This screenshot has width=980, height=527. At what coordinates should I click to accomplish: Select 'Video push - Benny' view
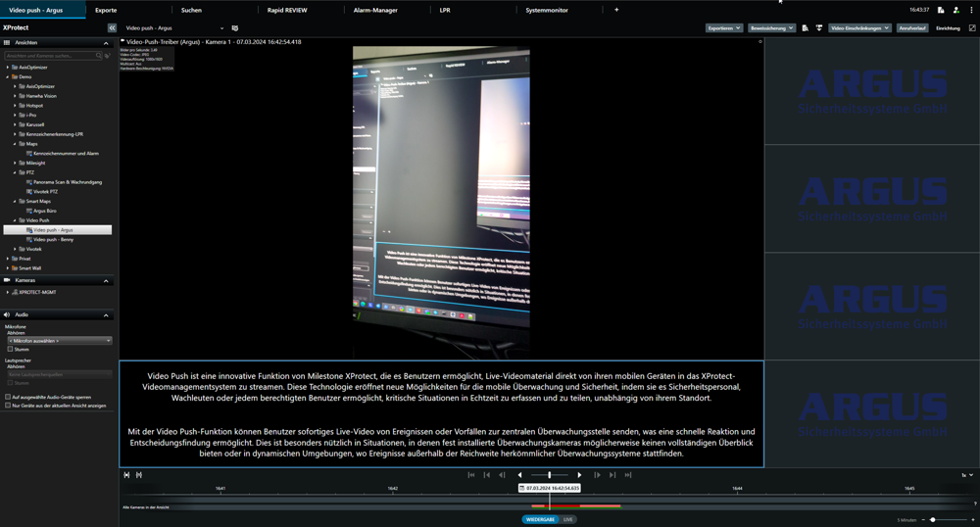[x=53, y=239]
